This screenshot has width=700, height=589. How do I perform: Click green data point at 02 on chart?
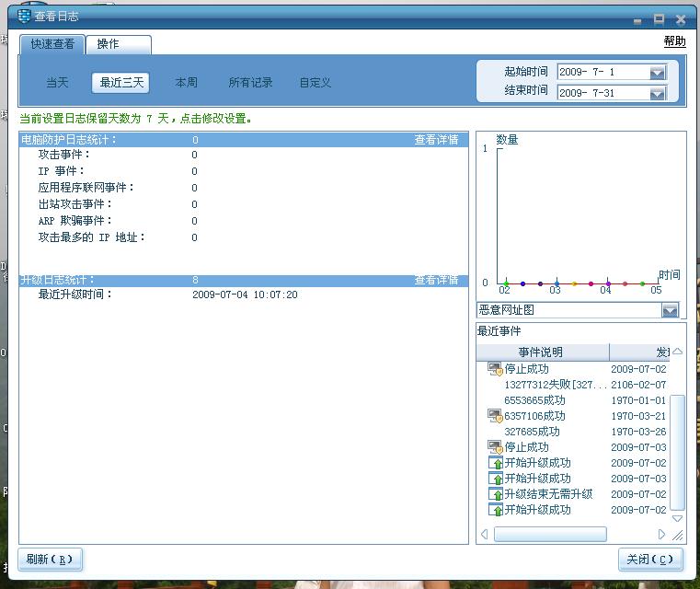506,283
